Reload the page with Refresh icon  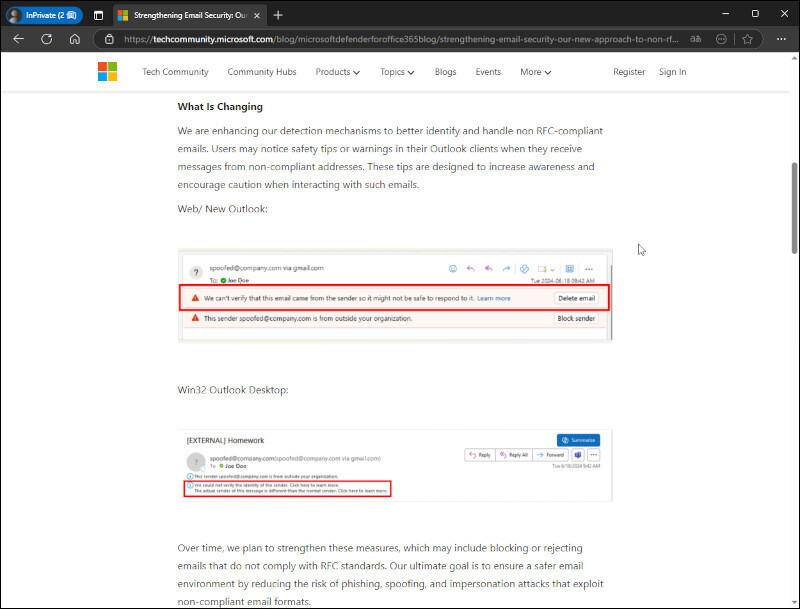pos(46,39)
